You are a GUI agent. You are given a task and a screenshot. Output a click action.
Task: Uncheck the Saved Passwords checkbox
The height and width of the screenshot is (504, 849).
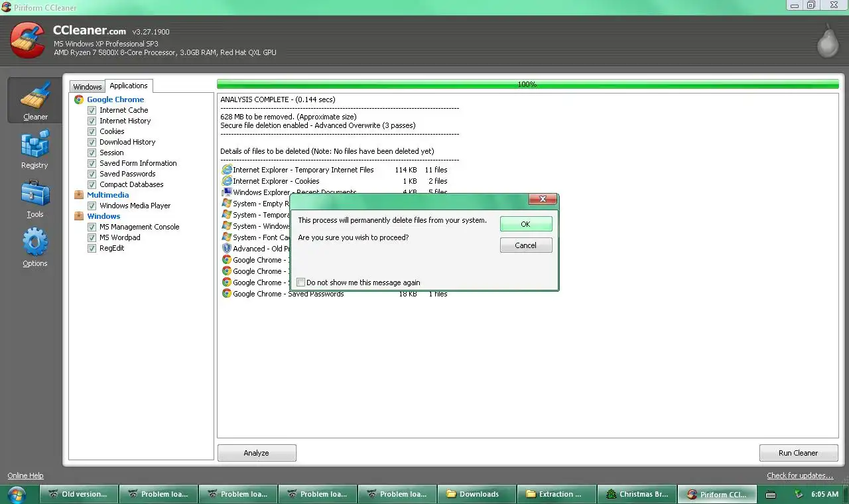click(92, 174)
